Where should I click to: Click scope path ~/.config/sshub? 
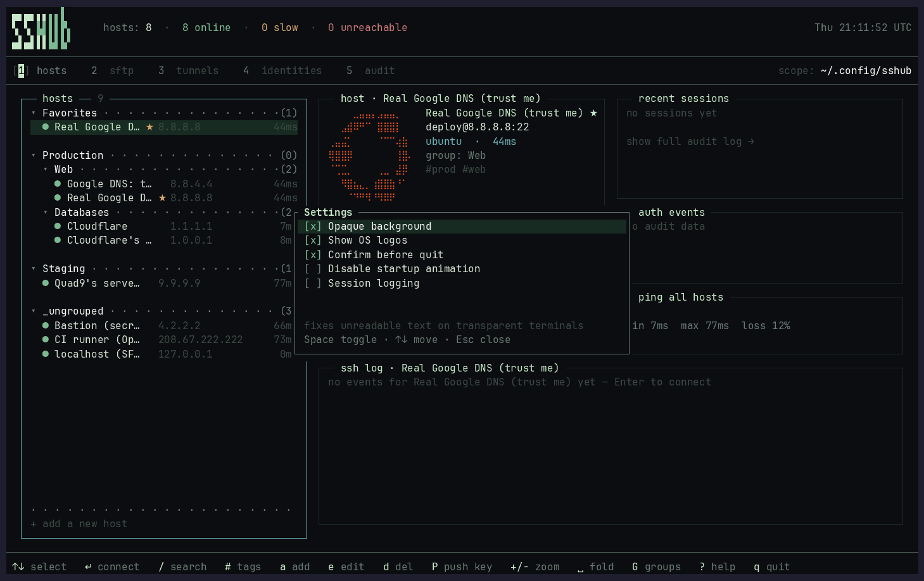click(x=866, y=70)
